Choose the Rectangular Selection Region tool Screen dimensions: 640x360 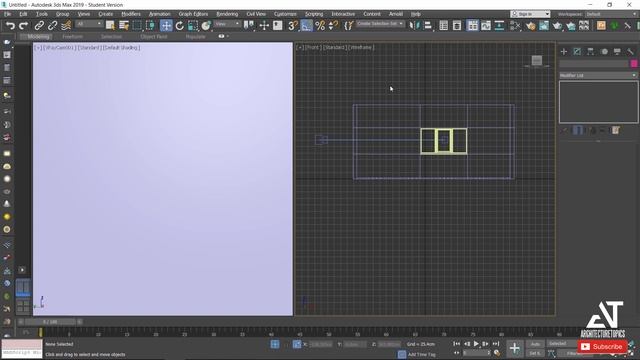(137, 26)
